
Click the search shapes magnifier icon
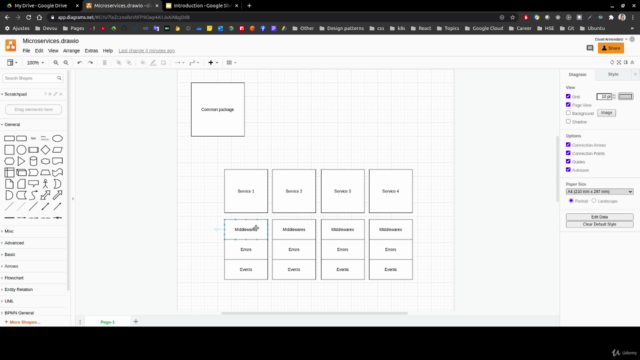pyautogui.click(x=59, y=78)
